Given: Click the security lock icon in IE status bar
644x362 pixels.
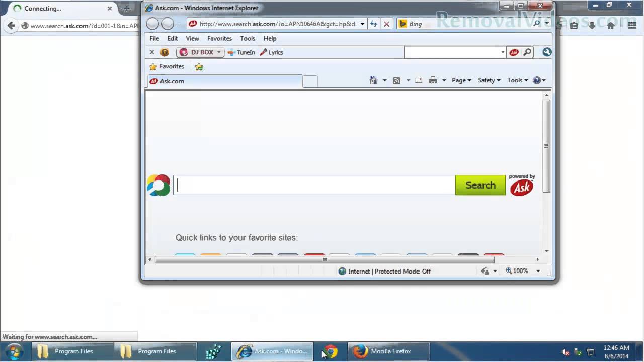Looking at the screenshot, I should point(485,271).
